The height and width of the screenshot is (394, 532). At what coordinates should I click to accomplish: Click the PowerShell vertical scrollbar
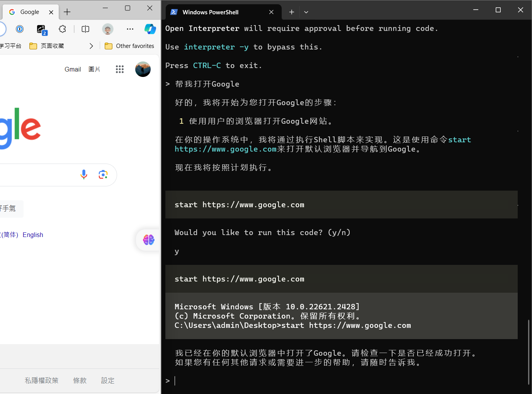pos(529,352)
